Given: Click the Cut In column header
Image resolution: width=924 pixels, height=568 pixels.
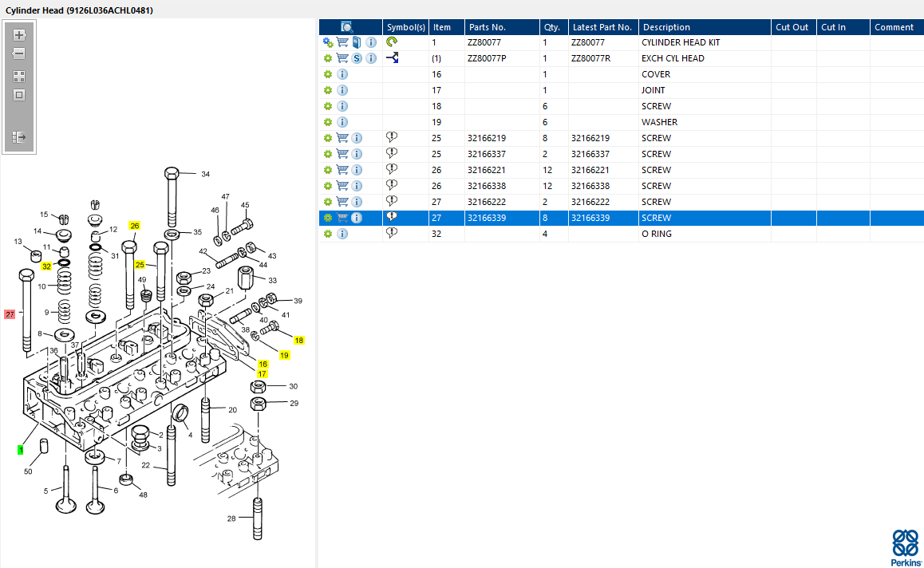Looking at the screenshot, I should (x=843, y=27).
